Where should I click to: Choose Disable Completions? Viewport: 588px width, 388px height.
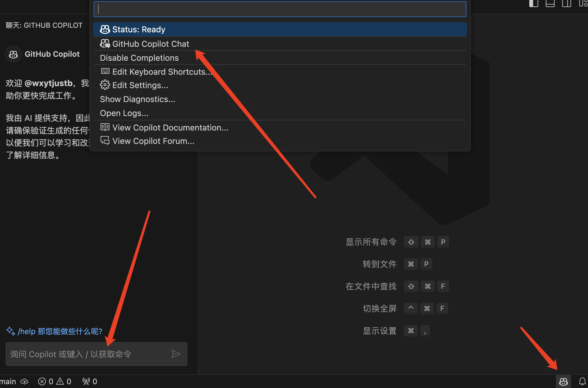pos(280,58)
